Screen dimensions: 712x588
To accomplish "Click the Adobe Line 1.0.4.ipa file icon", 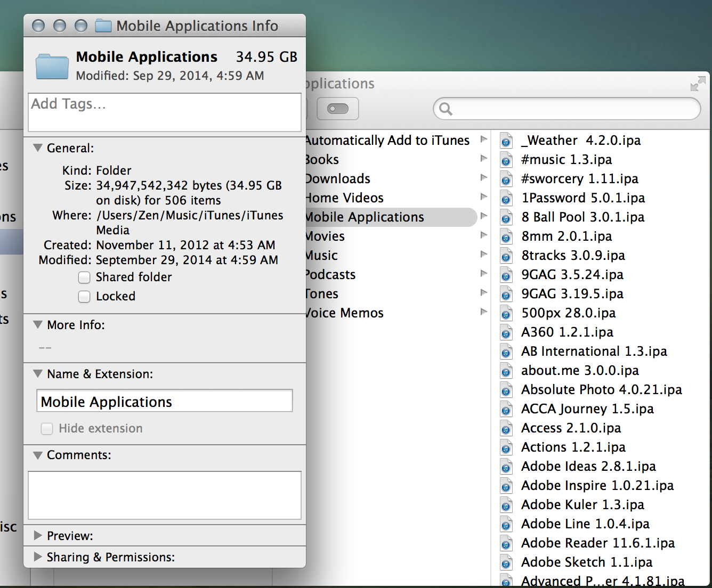I will coord(506,525).
